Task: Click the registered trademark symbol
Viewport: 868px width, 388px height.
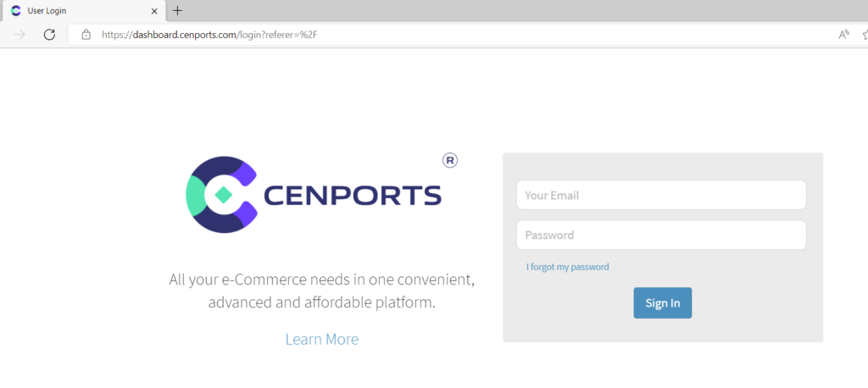Action: [450, 160]
